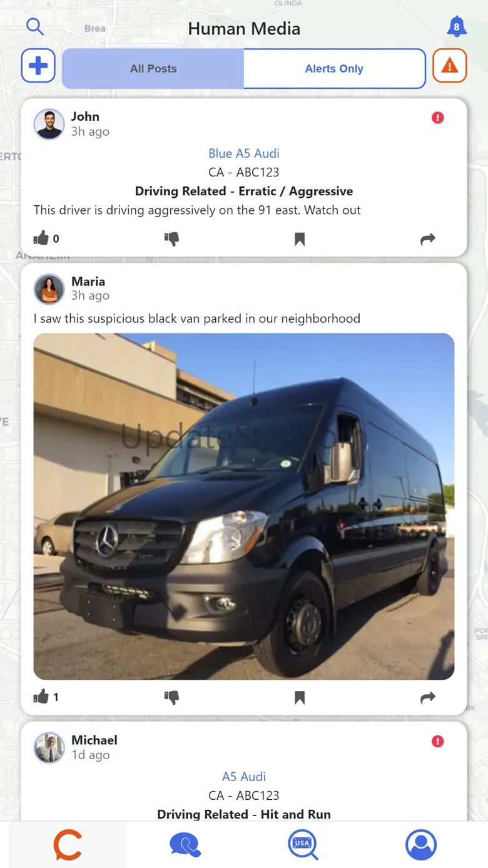
Task: Thumbs down Maria's suspicious van post
Action: pyautogui.click(x=171, y=697)
